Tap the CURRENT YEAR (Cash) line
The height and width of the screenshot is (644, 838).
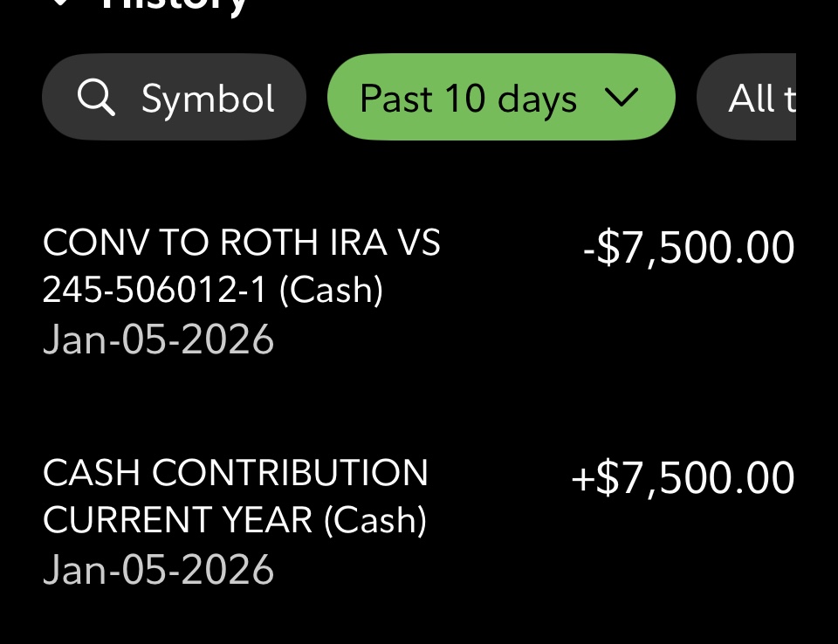coord(234,520)
